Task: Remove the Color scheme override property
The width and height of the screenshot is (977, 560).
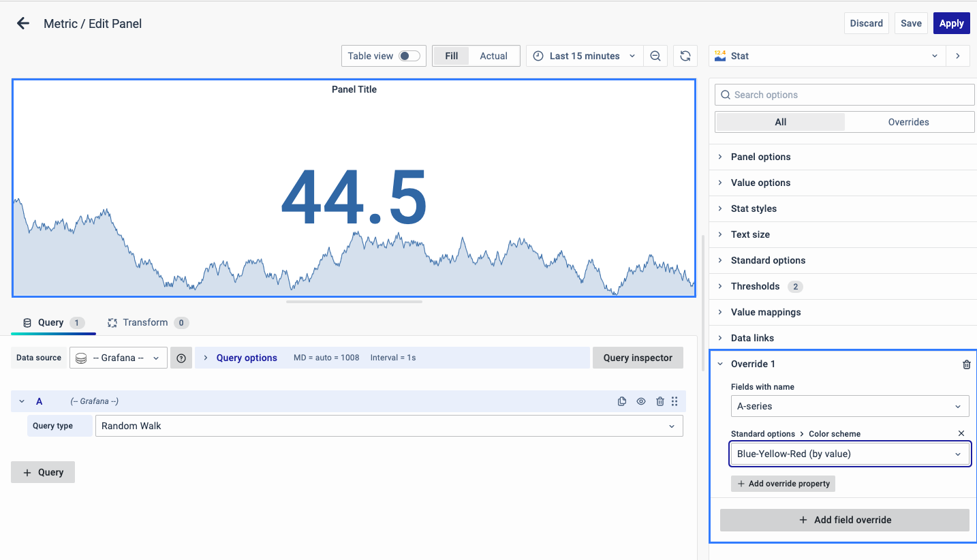Action: click(x=961, y=433)
